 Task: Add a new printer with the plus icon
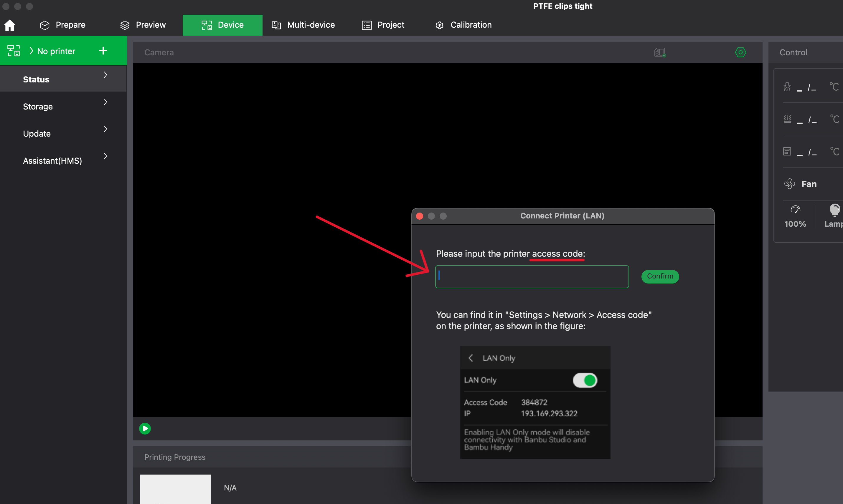pyautogui.click(x=103, y=51)
